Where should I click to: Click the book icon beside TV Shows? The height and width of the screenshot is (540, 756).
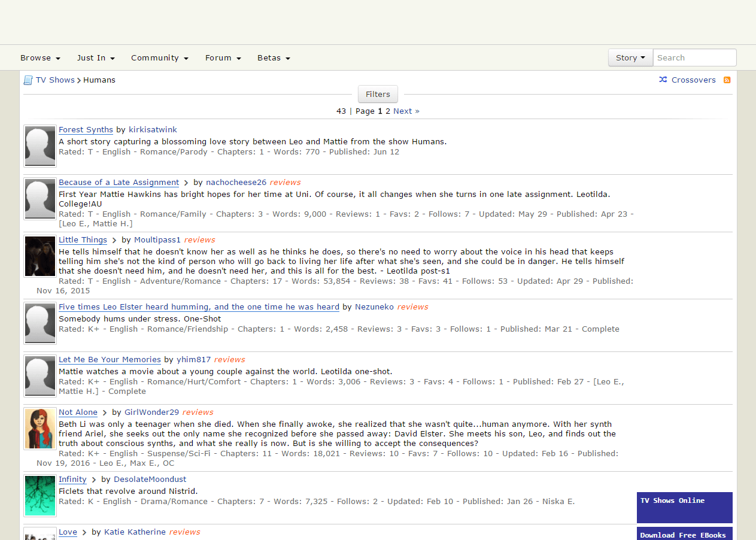(28, 80)
